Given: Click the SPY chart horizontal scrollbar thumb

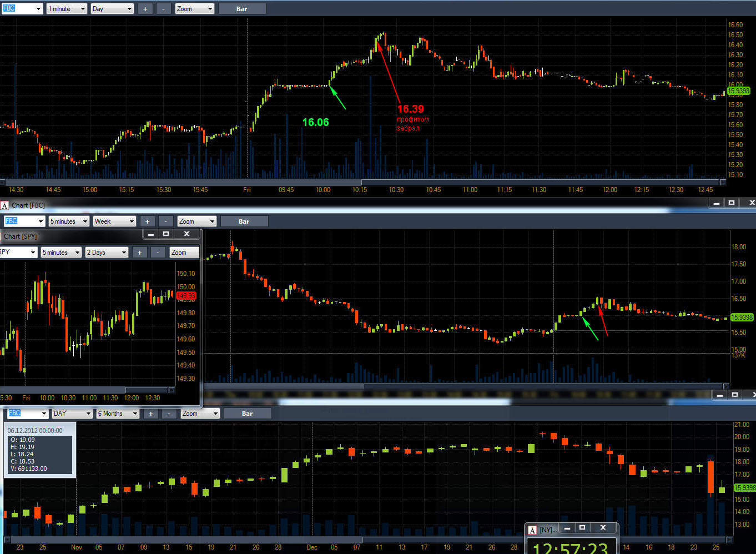Looking at the screenshot, I should point(147,390).
